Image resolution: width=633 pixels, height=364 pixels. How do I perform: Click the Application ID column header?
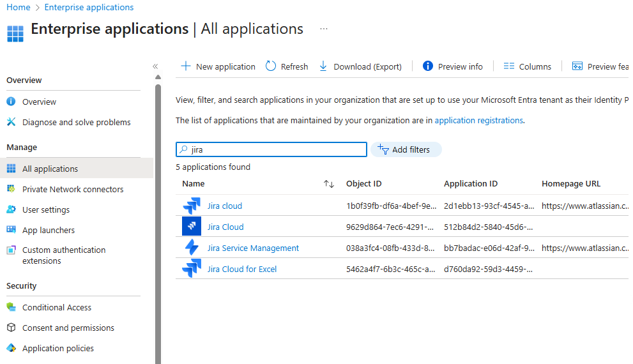tap(471, 184)
